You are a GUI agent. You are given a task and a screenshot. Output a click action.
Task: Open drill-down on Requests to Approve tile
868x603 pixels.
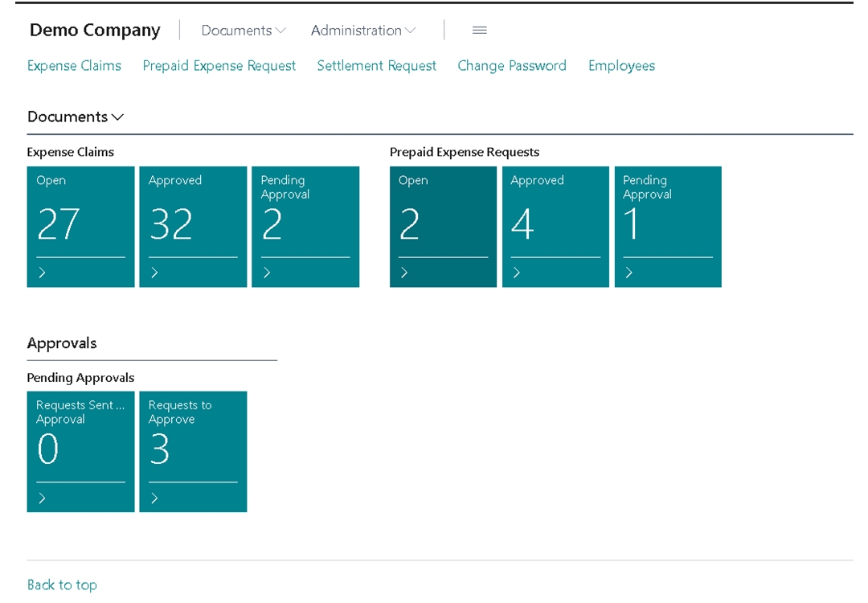tap(154, 498)
